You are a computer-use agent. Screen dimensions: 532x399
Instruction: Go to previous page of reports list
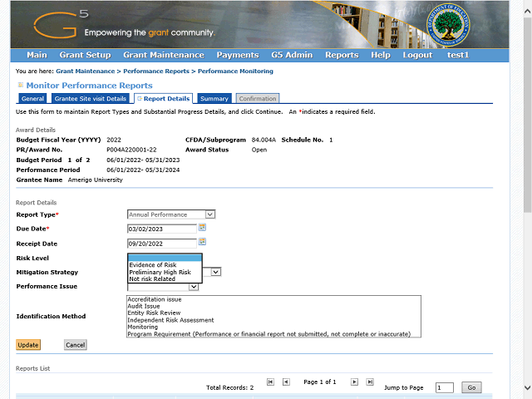(286, 382)
